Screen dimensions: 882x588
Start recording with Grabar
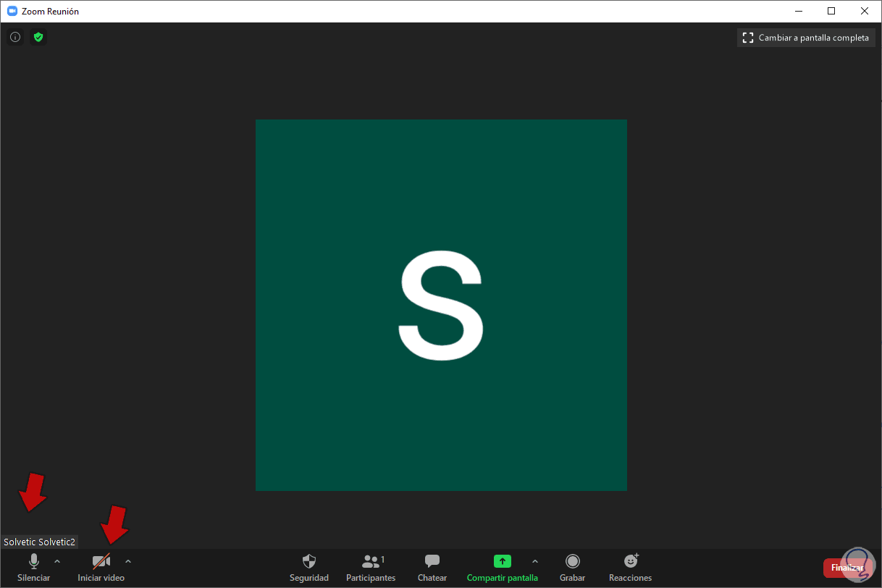[x=573, y=568]
